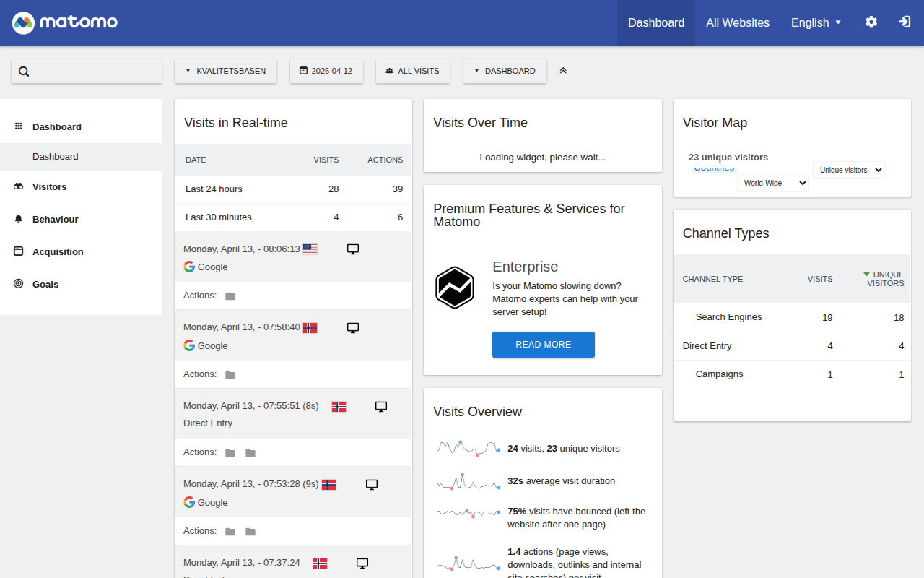Open the settings gear icon
This screenshot has width=924, height=578.
point(871,22)
